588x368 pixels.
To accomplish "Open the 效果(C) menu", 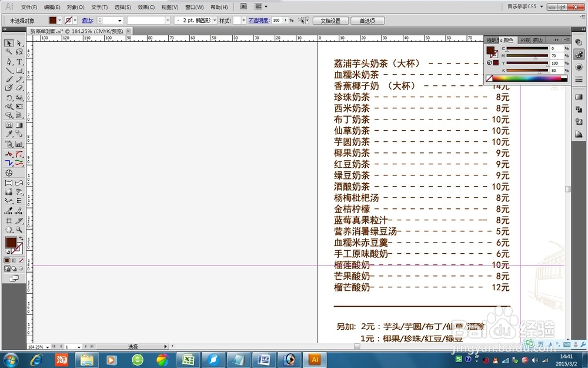I will coord(146,7).
